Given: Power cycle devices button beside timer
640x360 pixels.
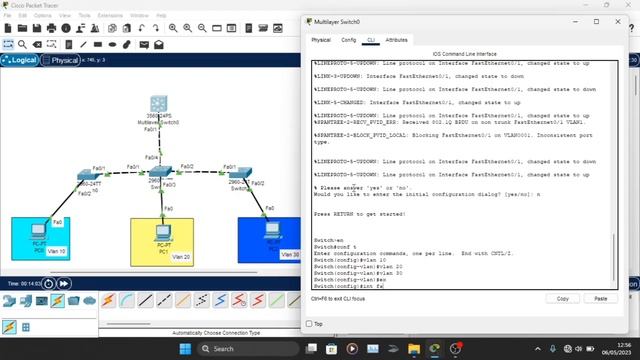Looking at the screenshot, I should (x=48, y=283).
